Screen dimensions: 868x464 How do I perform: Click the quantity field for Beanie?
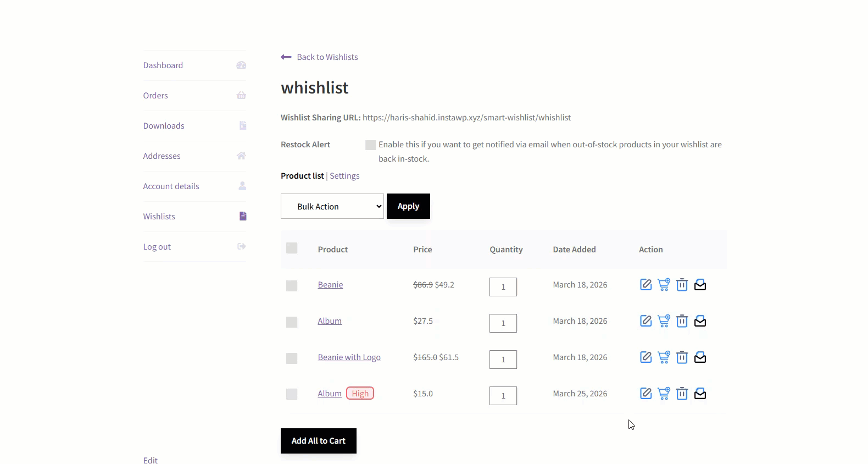tap(503, 287)
